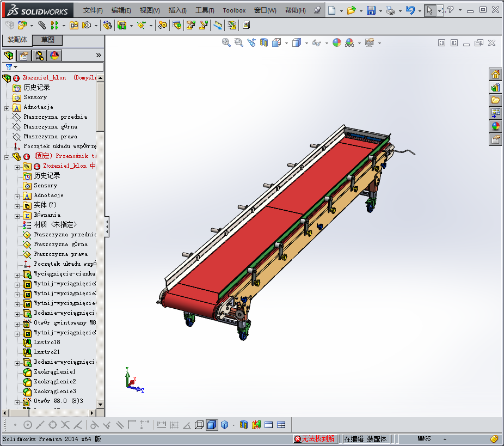Viewport: 504px width, 446px height.
Task: Open the FeatureManager design tree tab
Action: (9, 56)
